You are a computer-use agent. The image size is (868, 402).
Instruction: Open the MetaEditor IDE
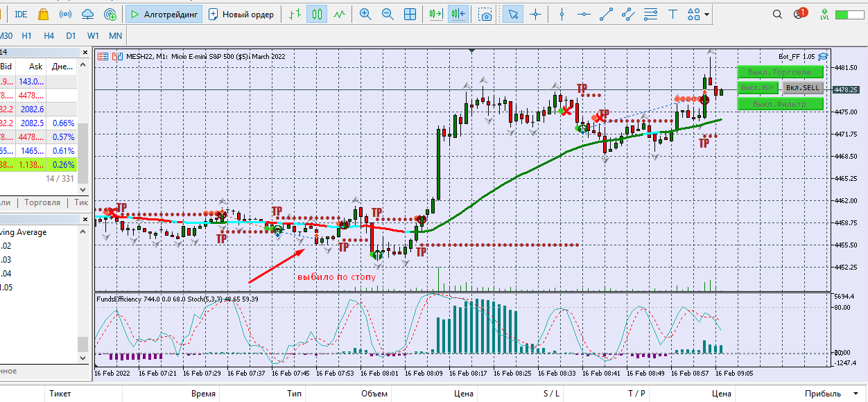click(21, 14)
